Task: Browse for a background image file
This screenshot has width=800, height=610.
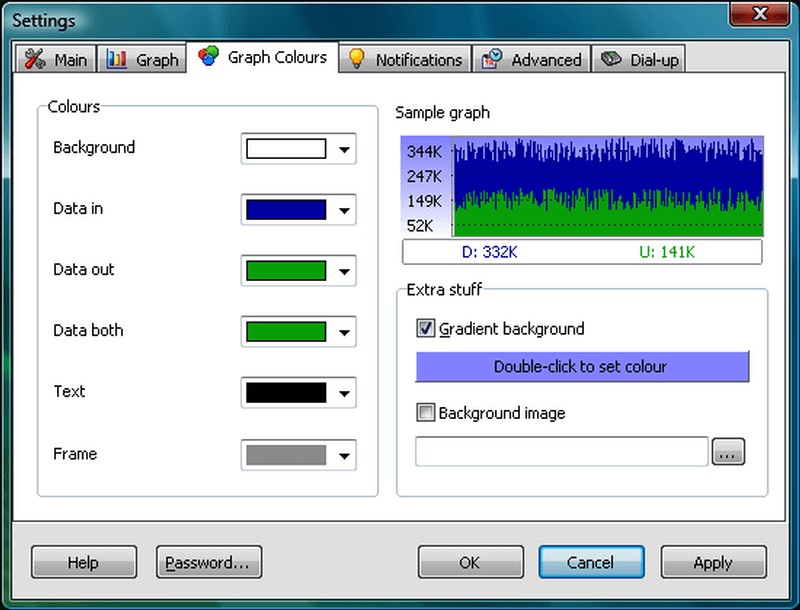Action: (729, 451)
